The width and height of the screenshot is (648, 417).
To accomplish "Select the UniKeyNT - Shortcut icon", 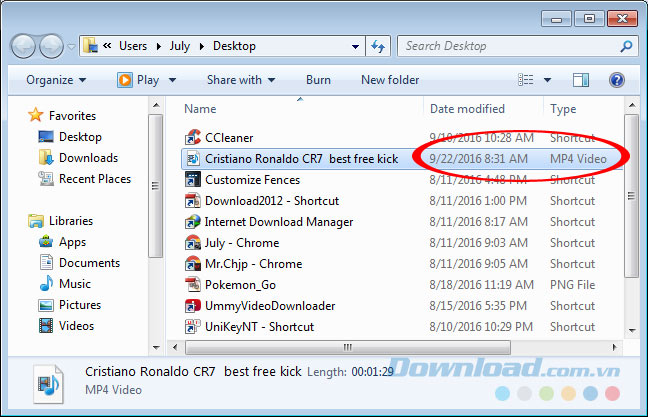I will 193,326.
